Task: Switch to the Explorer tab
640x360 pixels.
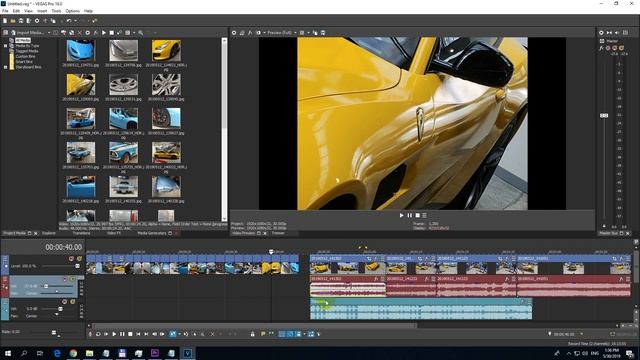Action: pyautogui.click(x=49, y=233)
